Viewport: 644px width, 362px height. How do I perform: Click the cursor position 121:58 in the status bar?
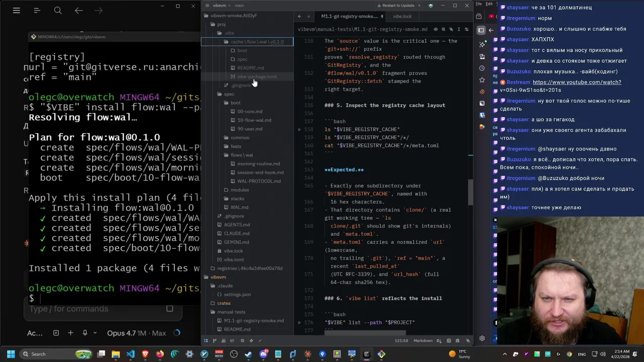401,340
